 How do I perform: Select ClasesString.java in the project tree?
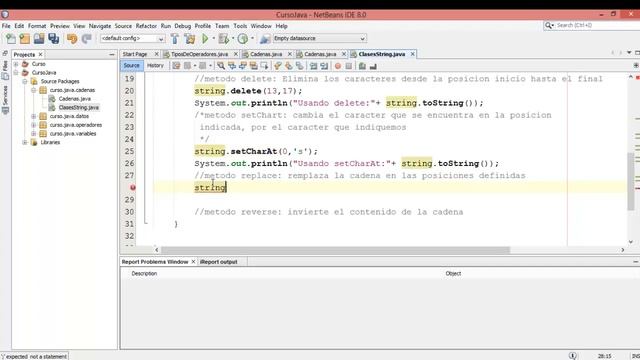point(79,107)
